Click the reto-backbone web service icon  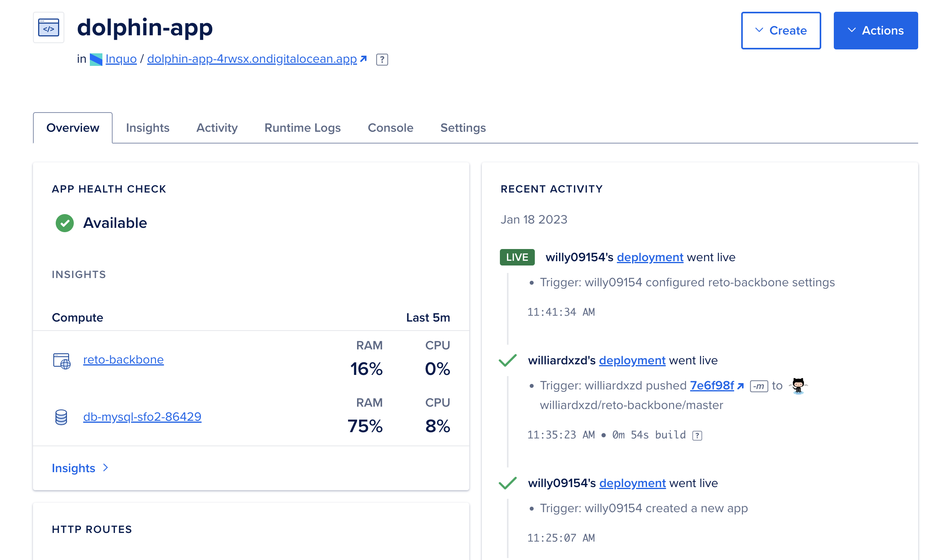(62, 360)
